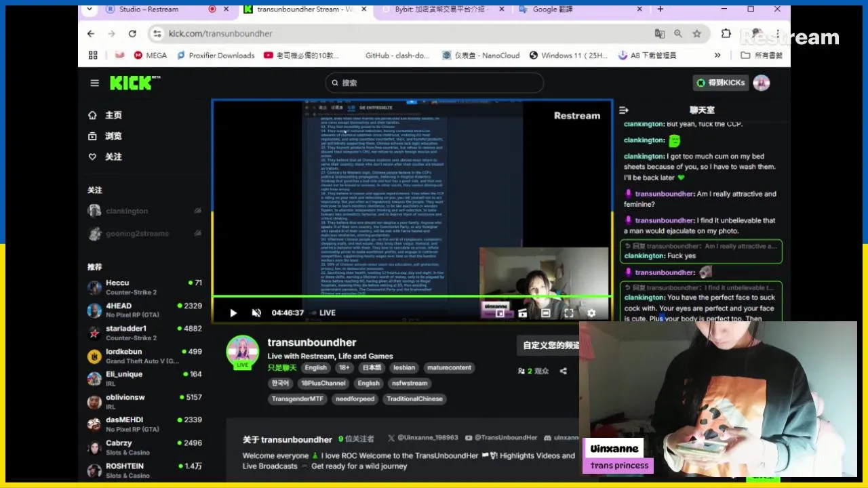
Task: Collapse the 聊天室 chat panel
Action: 624,110
